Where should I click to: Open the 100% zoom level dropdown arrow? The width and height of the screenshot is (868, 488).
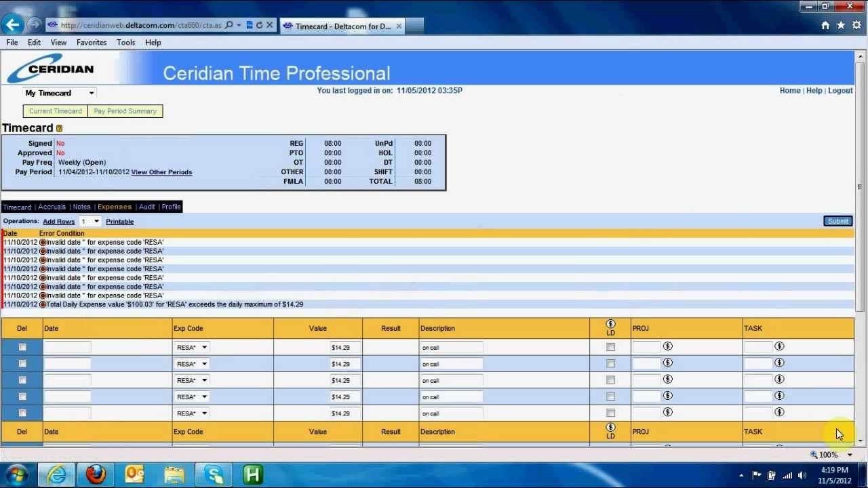850,455
